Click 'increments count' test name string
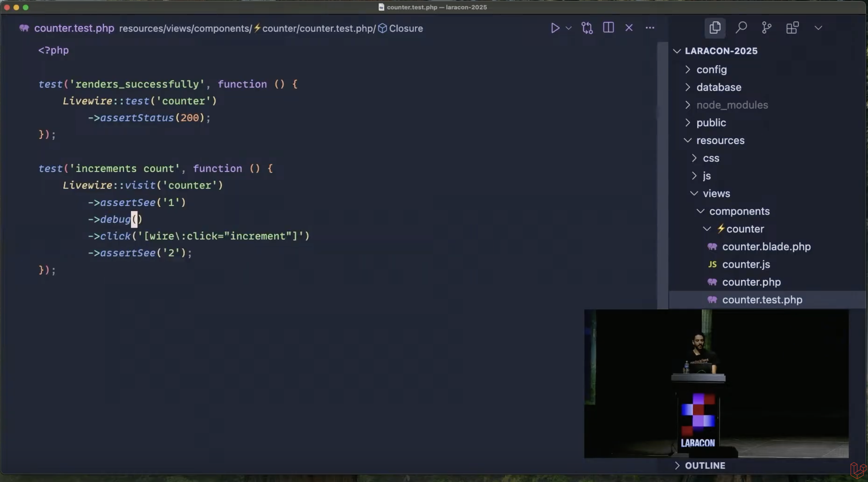The width and height of the screenshot is (868, 482). click(124, 169)
